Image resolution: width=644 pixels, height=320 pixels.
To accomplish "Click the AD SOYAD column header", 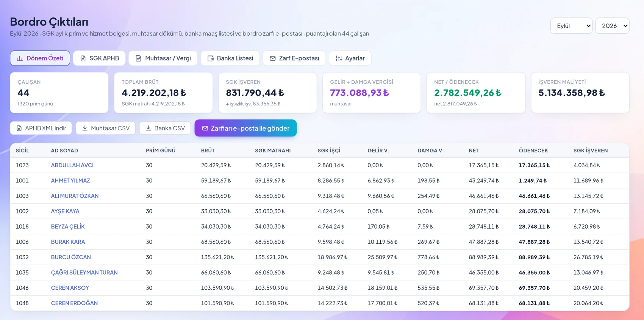I will (x=64, y=151).
